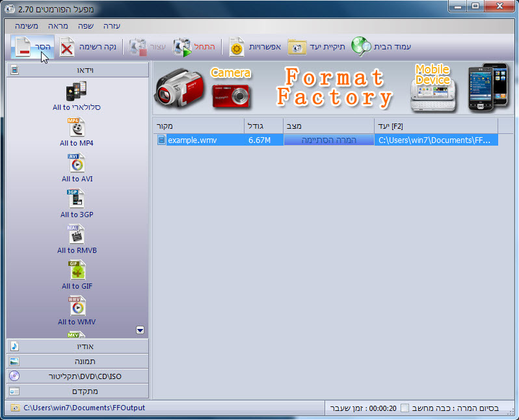Image resolution: width=519 pixels, height=420 pixels.
Task: Expand the אודיו (Audio) section
Action: click(x=77, y=346)
